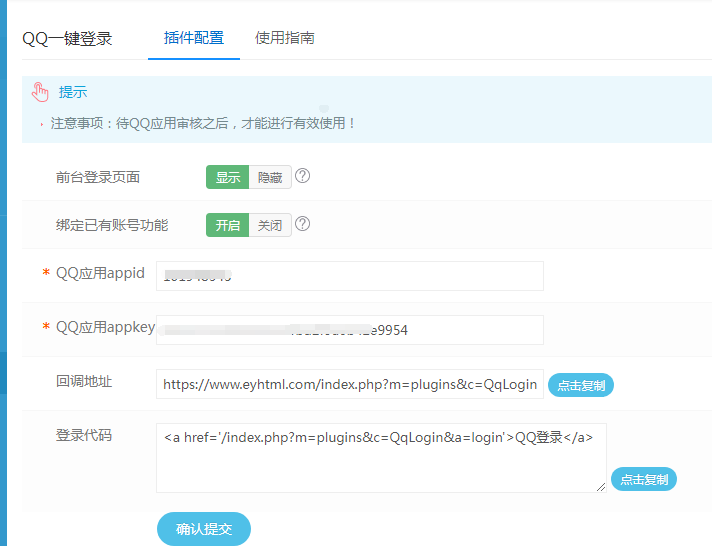The height and width of the screenshot is (546, 712).
Task: Click the 前台登录页面 label
Action: coord(98,177)
